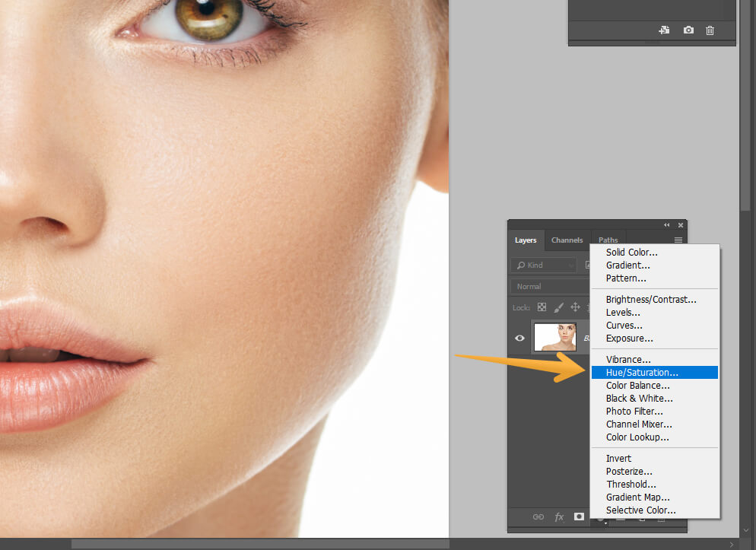
Task: Delete the current history state
Action: point(710,30)
